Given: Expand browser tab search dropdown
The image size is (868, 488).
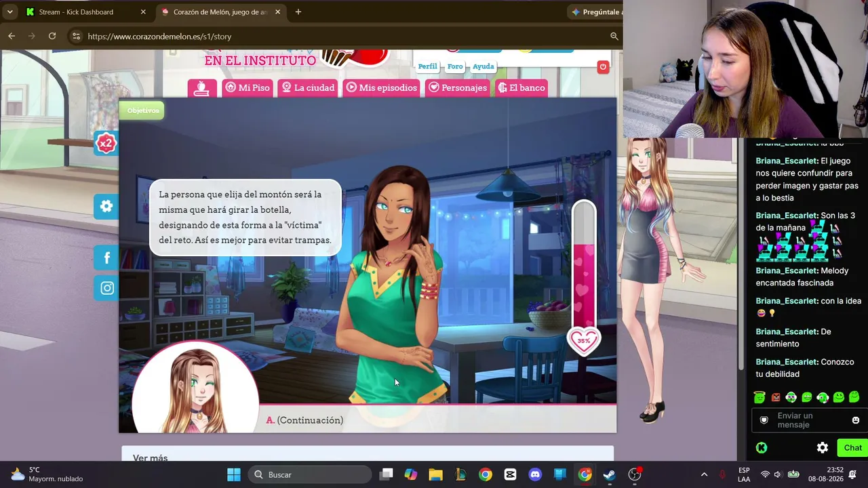Looking at the screenshot, I should (9, 12).
